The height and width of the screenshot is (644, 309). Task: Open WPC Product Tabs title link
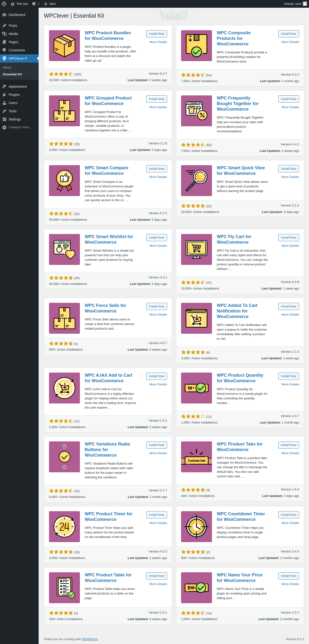239,447
